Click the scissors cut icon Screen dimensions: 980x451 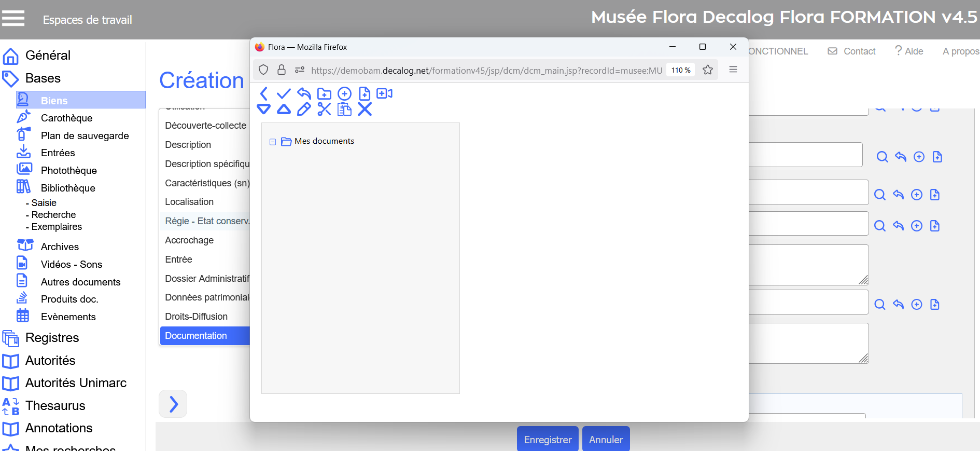pos(324,110)
